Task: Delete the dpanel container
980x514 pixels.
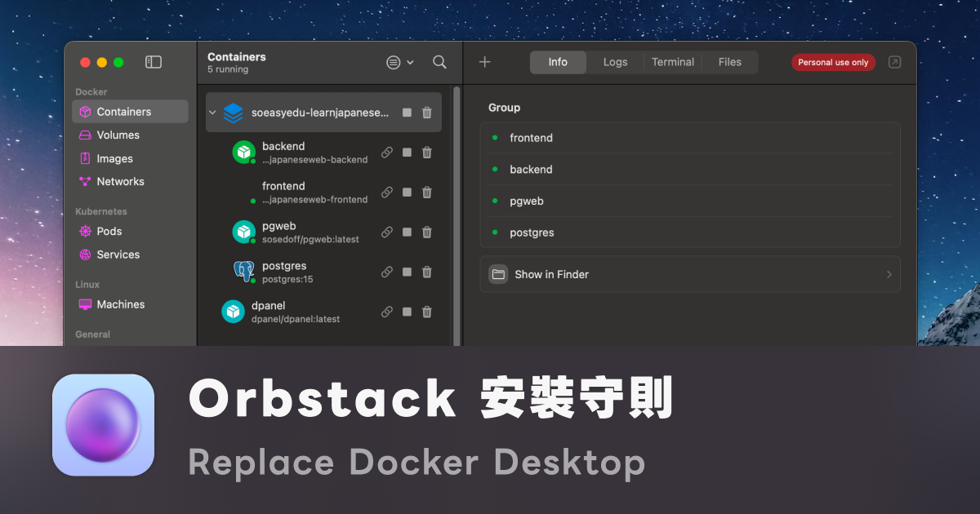Action: click(x=427, y=312)
